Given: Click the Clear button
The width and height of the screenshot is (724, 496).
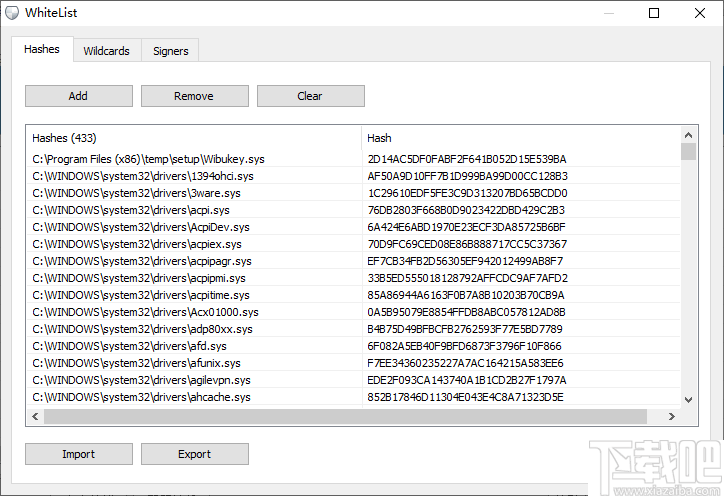Looking at the screenshot, I should click(x=311, y=96).
